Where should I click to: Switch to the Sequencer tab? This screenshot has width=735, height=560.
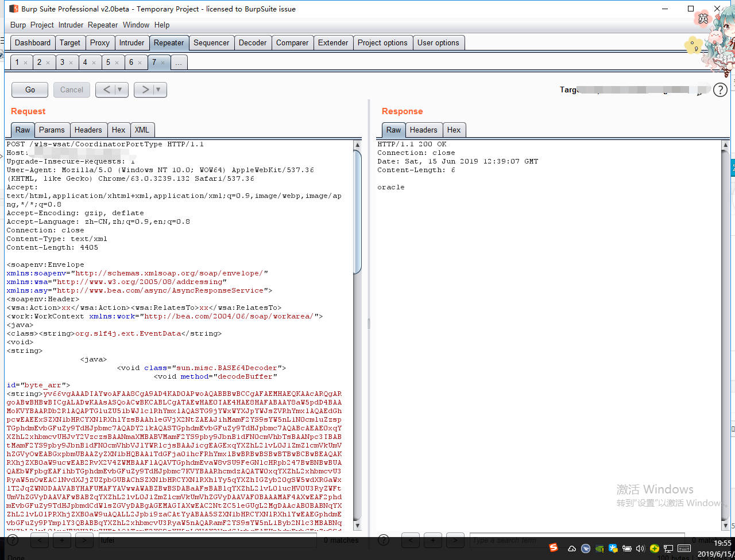tap(211, 42)
